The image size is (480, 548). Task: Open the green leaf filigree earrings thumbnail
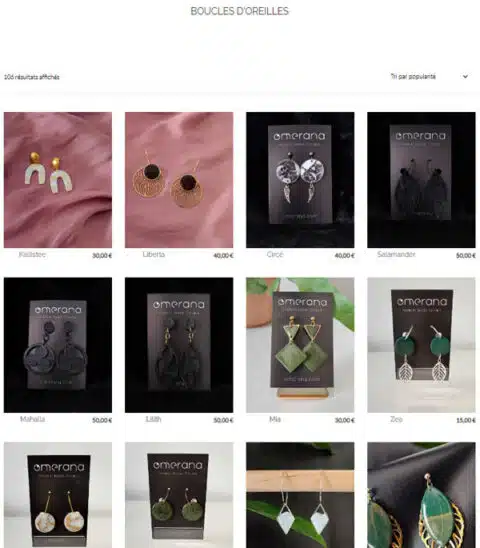click(x=421, y=495)
